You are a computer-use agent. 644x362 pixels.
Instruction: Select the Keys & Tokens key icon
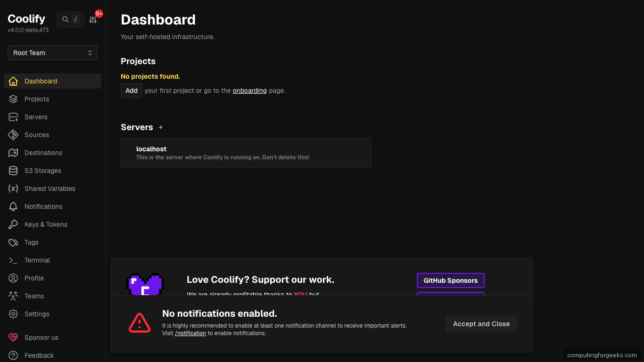[13, 224]
